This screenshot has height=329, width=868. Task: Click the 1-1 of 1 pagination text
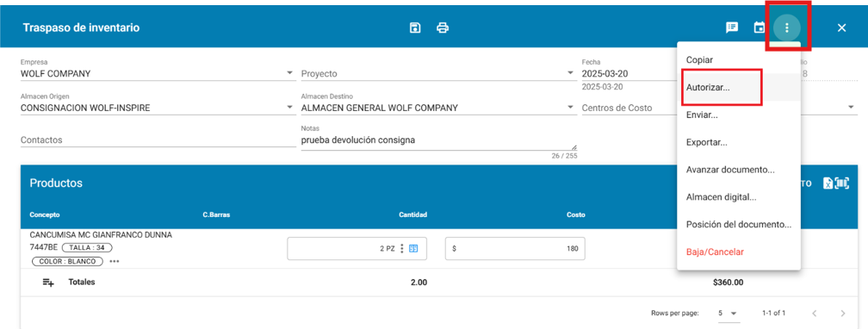[x=773, y=313]
